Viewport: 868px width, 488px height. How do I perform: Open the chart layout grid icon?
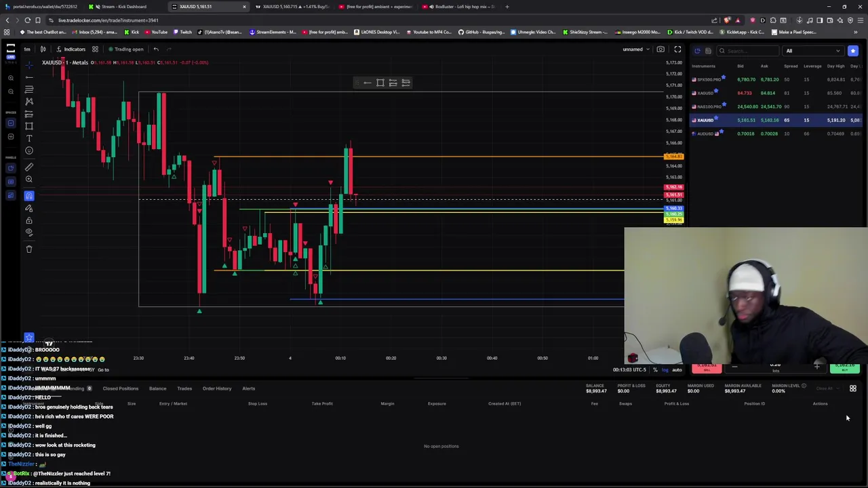[x=95, y=49]
